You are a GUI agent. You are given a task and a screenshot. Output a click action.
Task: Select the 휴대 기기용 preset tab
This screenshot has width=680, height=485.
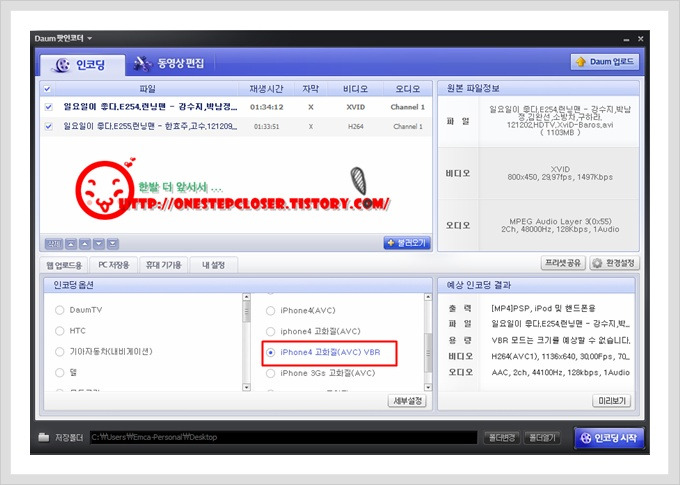coord(163,265)
